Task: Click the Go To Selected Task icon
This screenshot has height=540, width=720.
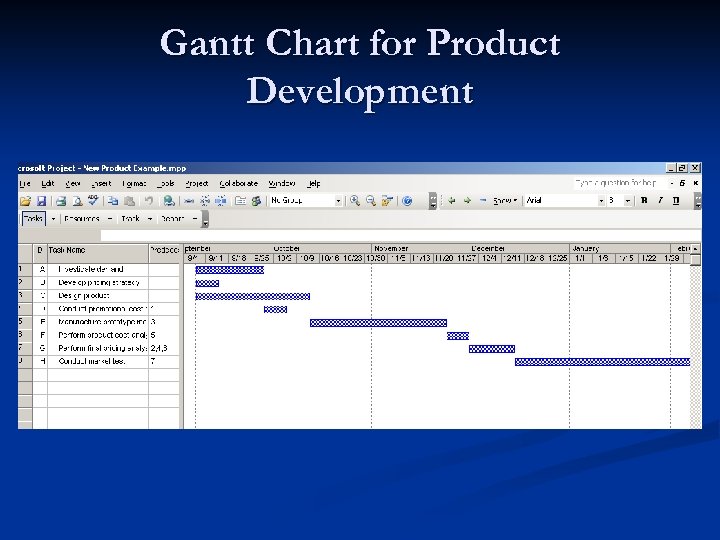Action: point(387,201)
